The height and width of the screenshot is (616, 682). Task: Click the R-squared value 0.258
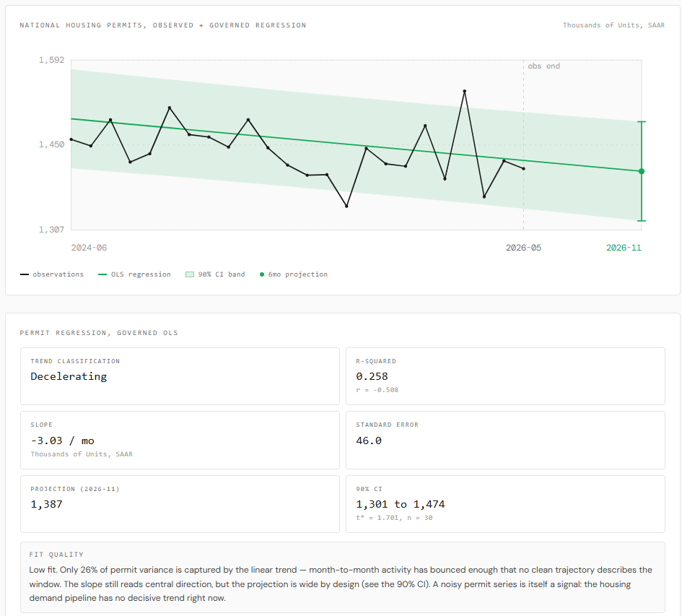[372, 376]
